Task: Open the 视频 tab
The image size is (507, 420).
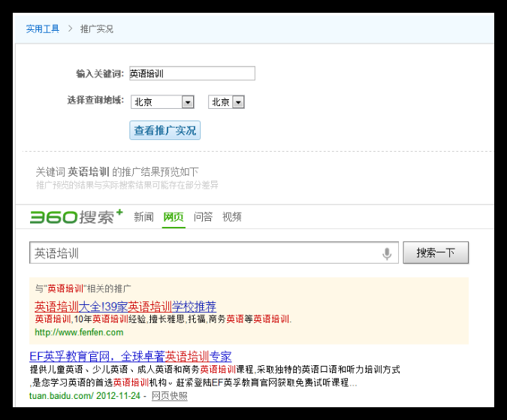Action: (232, 216)
